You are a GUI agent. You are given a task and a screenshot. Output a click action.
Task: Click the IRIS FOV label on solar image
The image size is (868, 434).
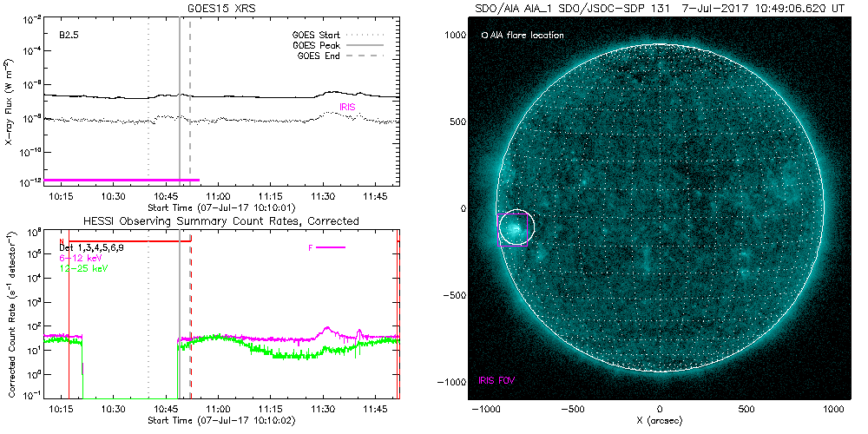click(498, 381)
